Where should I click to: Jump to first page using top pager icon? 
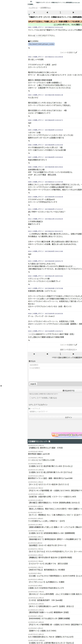click(x=34, y=12)
